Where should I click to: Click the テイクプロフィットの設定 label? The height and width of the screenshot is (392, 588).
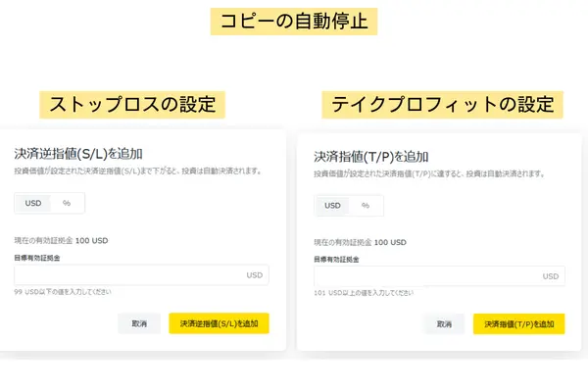point(442,104)
